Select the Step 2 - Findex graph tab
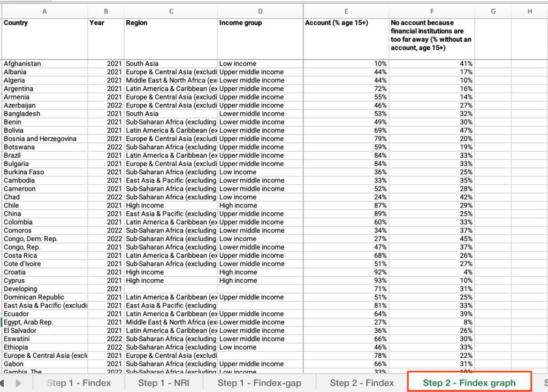The width and height of the screenshot is (548, 392). (469, 383)
